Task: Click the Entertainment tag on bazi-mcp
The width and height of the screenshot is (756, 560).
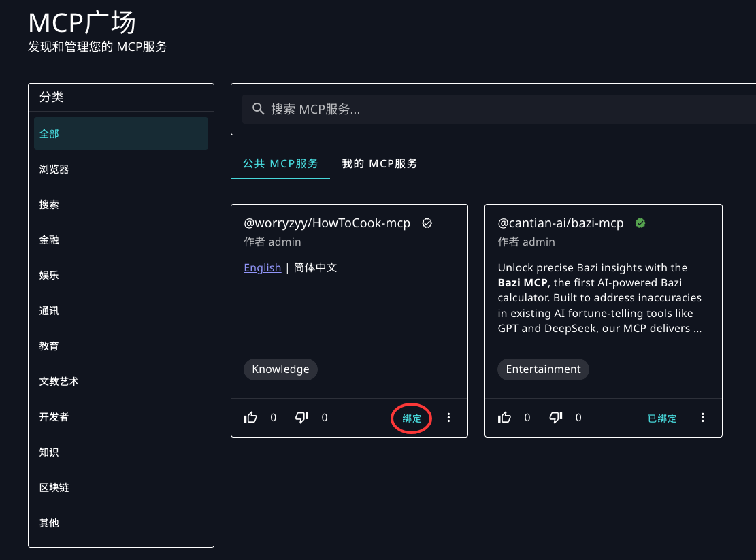Action: tap(543, 369)
